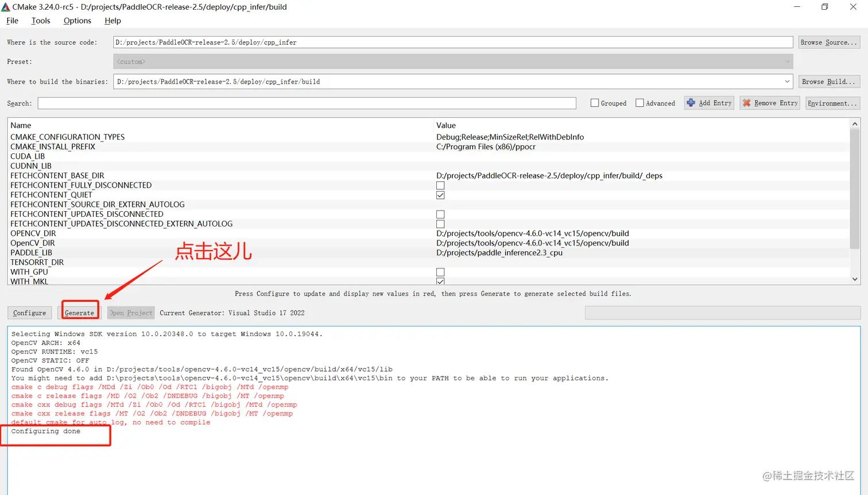
Task: Select the CMAKE_INSTALL_PREFIX entry
Action: pos(53,147)
